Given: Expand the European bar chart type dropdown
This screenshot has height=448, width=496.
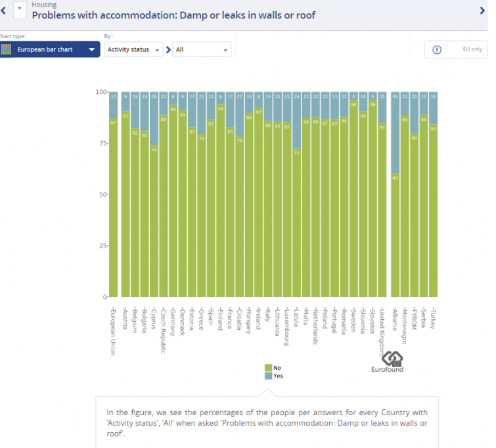Looking at the screenshot, I should point(91,49).
